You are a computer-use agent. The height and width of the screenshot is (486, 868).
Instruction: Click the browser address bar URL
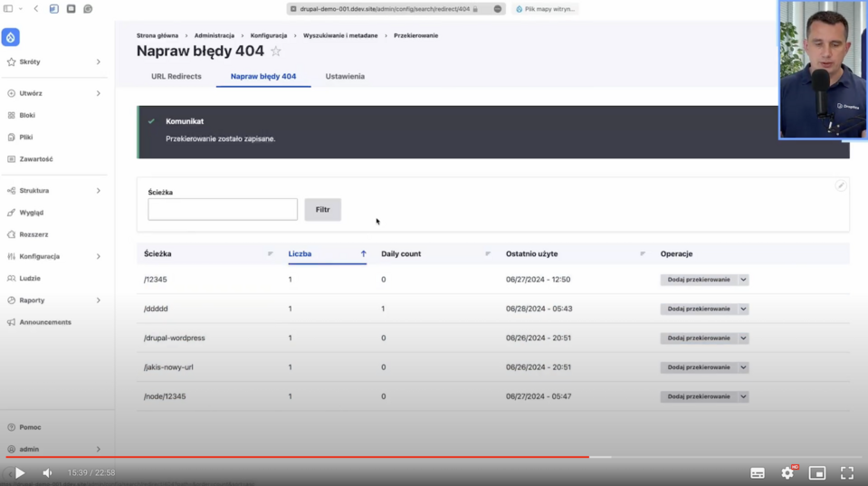point(385,9)
